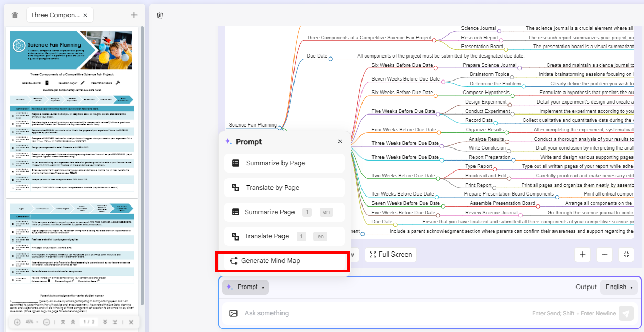Click the Full Screen button
This screenshot has height=332, width=644.
coord(390,255)
